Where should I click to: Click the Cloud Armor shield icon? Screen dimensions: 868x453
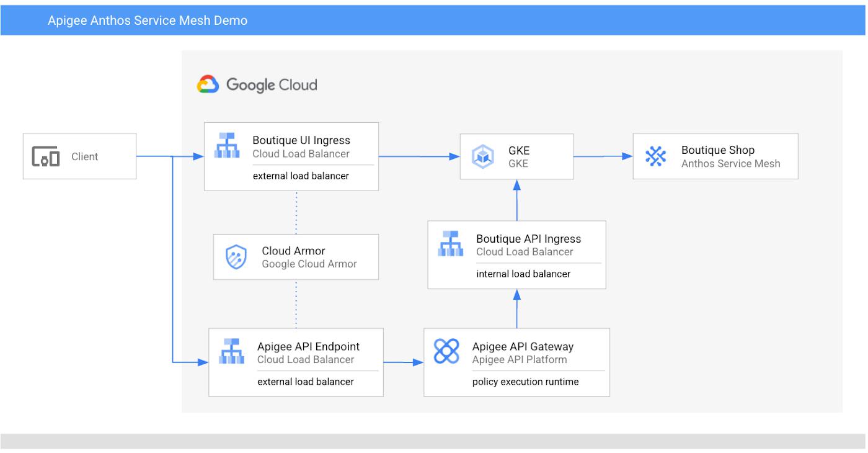click(236, 256)
